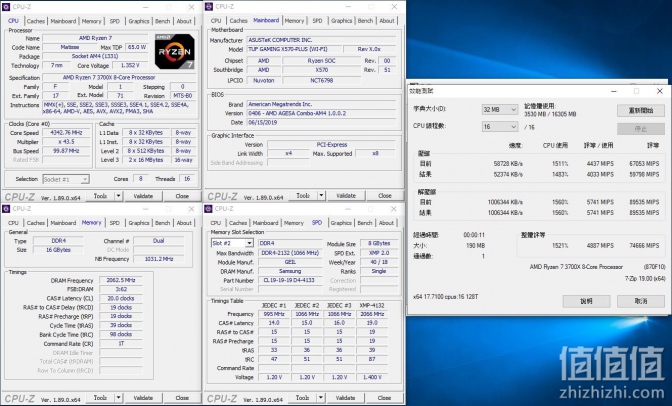Image resolution: width=672 pixels, height=406 pixels.
Task: Click the BIOS Date field 06/15/2019
Action: pyautogui.click(x=321, y=123)
